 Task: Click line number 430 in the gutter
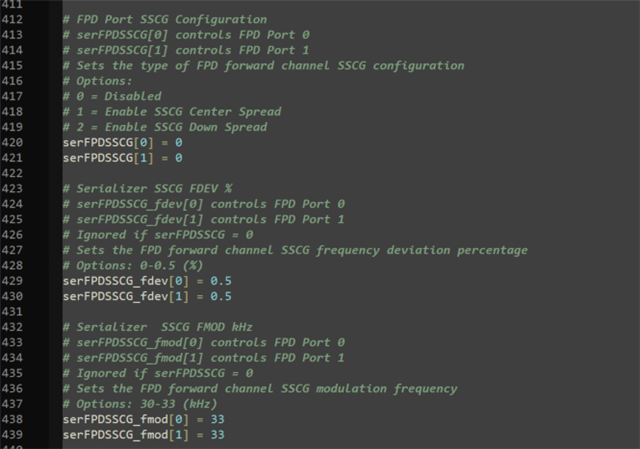pos(15,297)
